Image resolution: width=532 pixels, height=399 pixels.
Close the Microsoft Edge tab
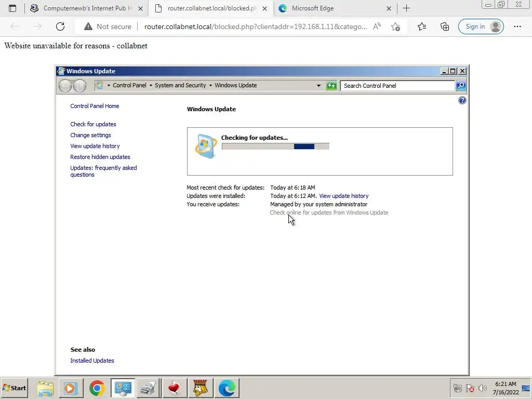coord(389,8)
